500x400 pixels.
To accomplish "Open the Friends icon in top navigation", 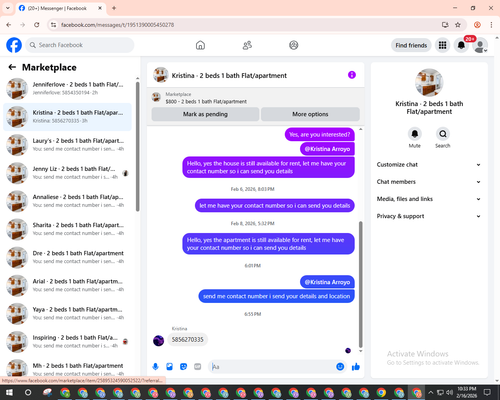I will [x=247, y=45].
